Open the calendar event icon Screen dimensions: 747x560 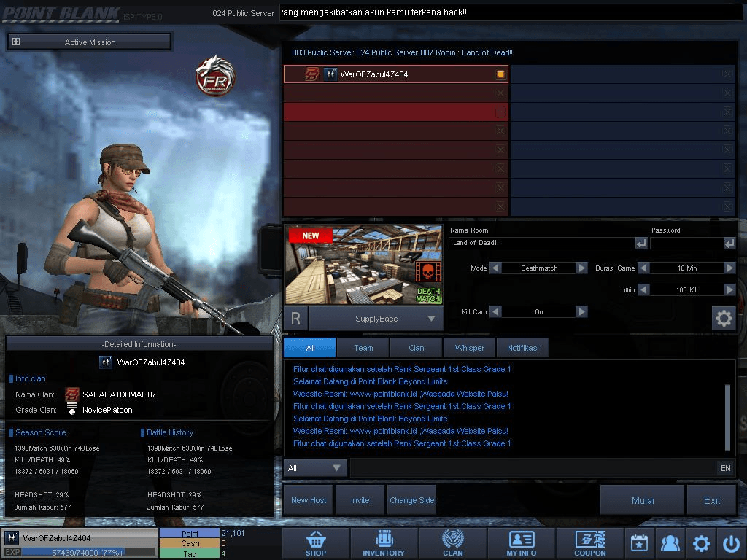639,543
